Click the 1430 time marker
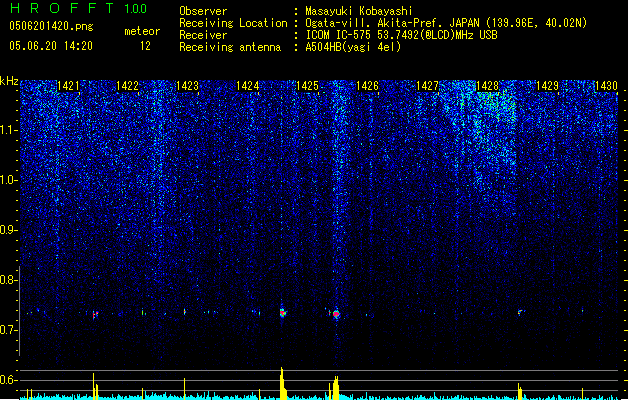The image size is (629, 400). (x=606, y=86)
